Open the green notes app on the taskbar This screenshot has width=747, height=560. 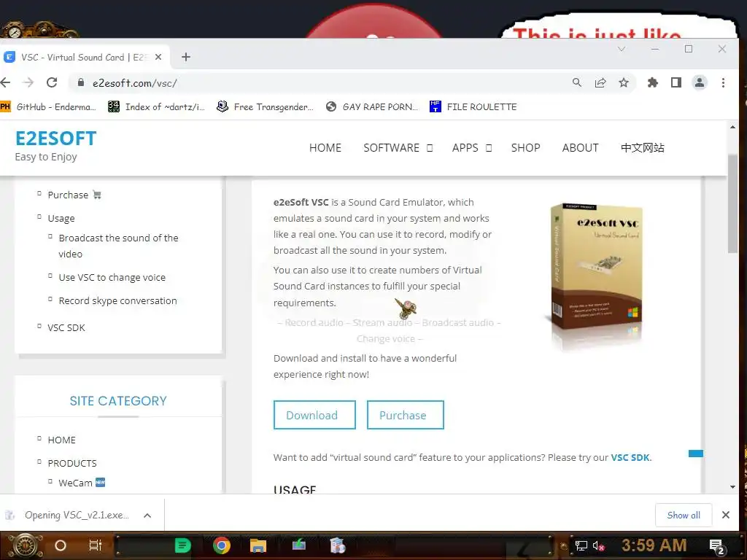click(x=182, y=545)
